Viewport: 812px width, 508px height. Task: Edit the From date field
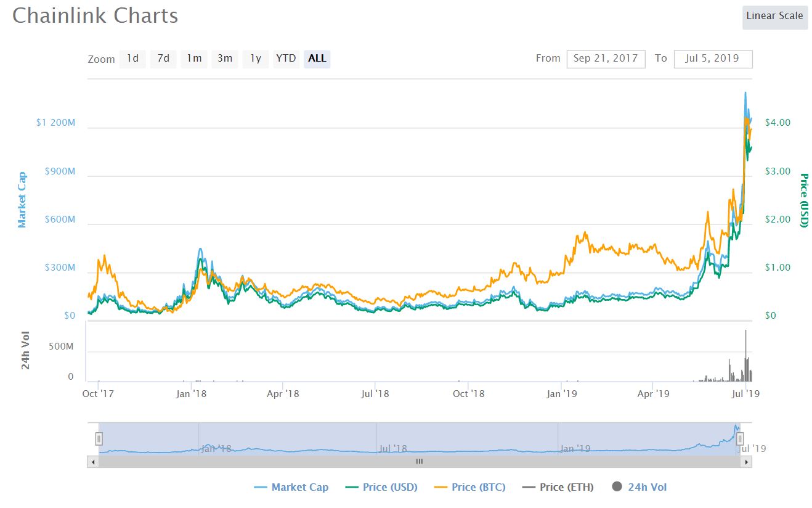coord(606,59)
